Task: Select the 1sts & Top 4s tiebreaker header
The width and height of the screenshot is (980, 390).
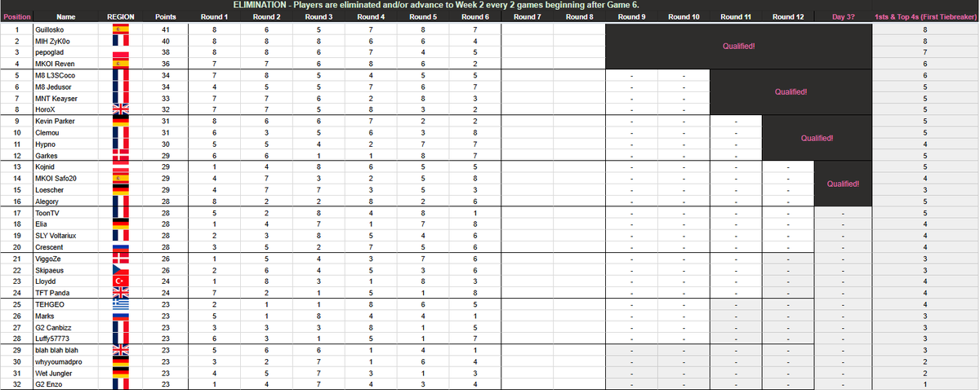Action: tap(925, 16)
